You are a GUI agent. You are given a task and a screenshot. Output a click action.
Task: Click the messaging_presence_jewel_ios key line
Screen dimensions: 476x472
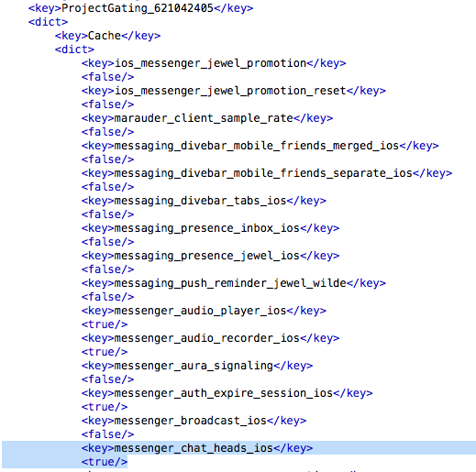tap(210, 256)
